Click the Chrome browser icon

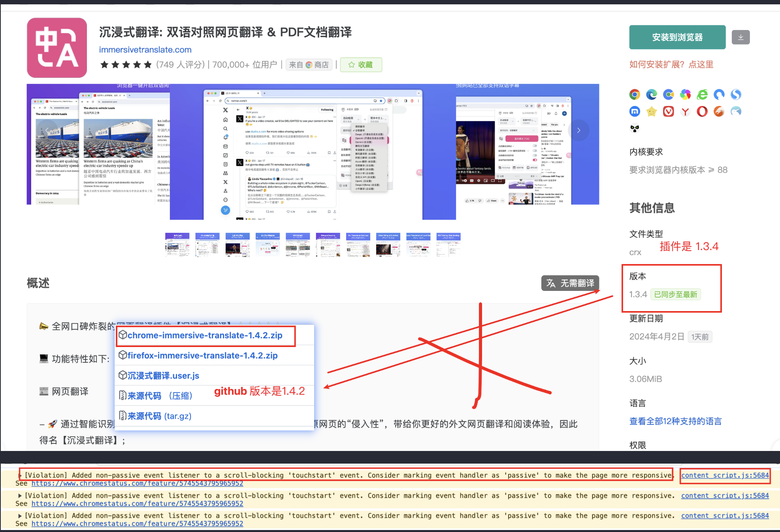point(635,94)
